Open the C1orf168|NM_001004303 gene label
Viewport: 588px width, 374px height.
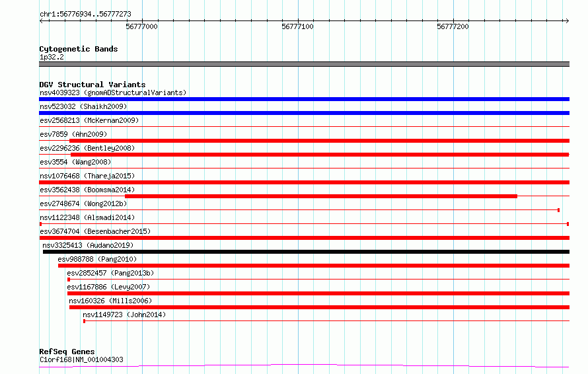point(81,359)
